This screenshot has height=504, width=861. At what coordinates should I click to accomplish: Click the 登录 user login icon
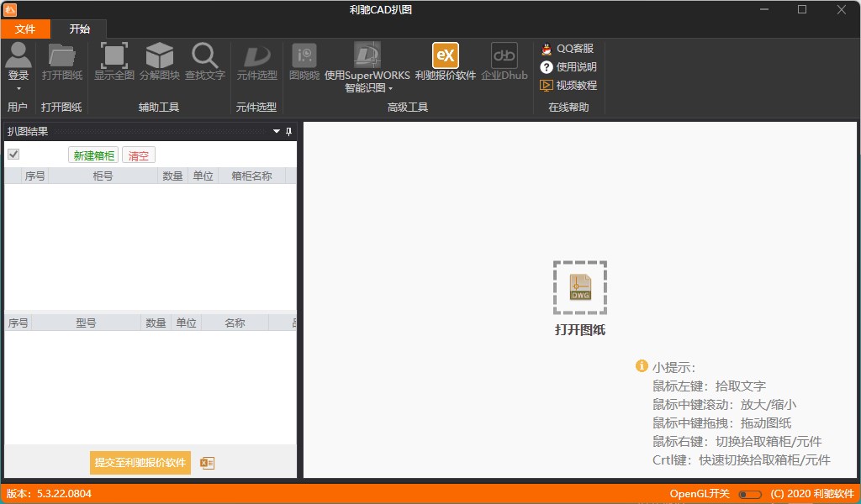(x=18, y=55)
